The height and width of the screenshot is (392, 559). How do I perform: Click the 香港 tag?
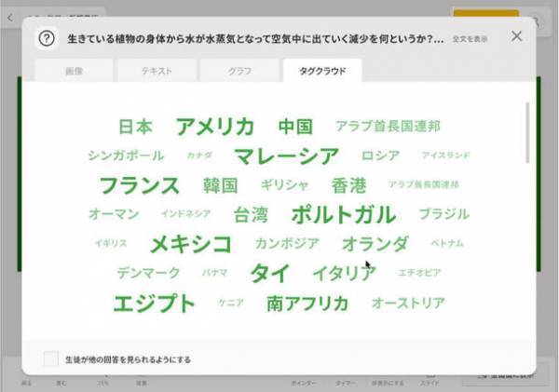pyautogui.click(x=348, y=185)
